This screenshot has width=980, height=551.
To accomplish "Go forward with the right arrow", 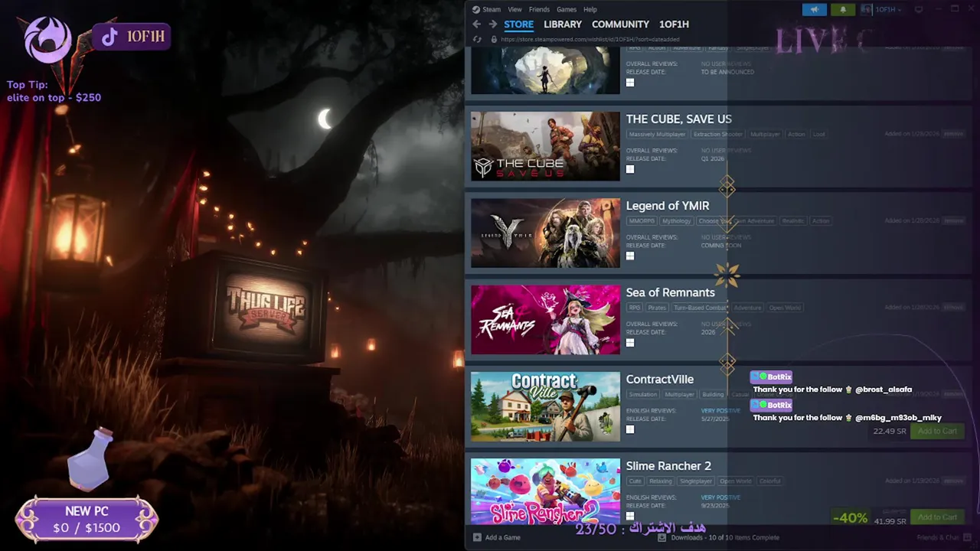I will coord(492,24).
